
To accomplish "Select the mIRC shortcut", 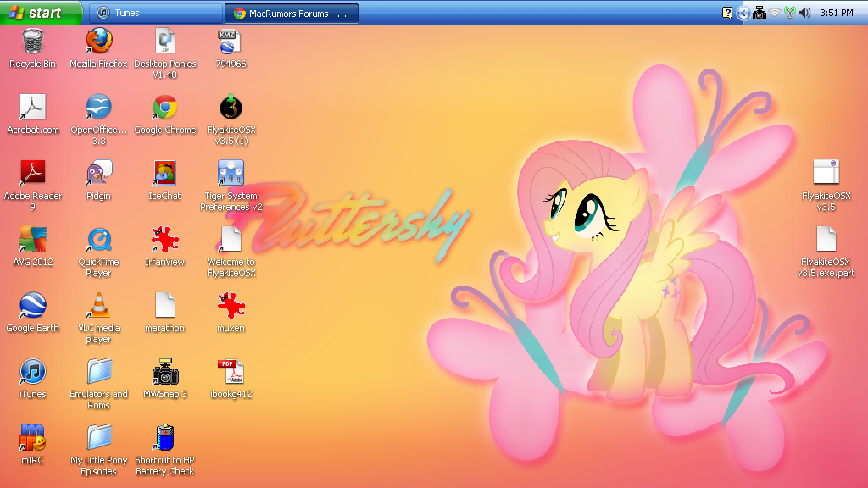I will (x=33, y=437).
